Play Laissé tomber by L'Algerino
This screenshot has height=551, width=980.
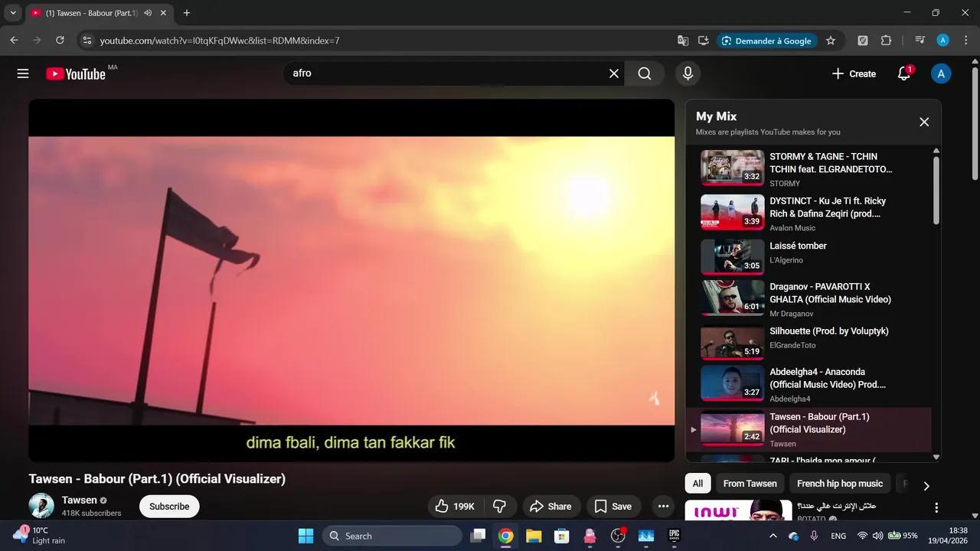coord(808,256)
